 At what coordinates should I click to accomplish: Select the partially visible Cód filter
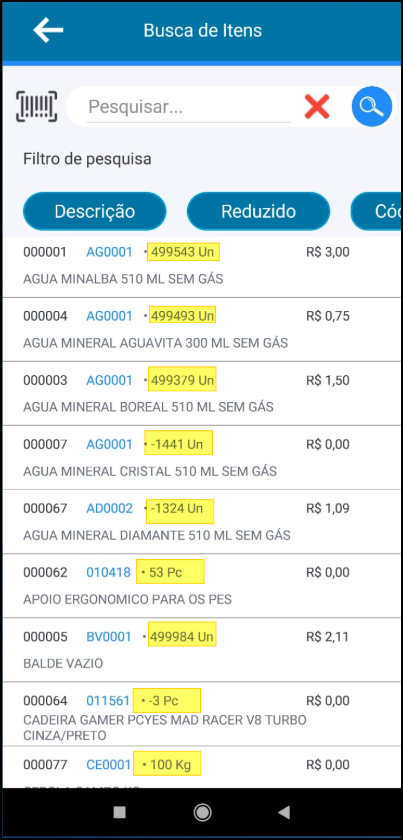(x=376, y=211)
